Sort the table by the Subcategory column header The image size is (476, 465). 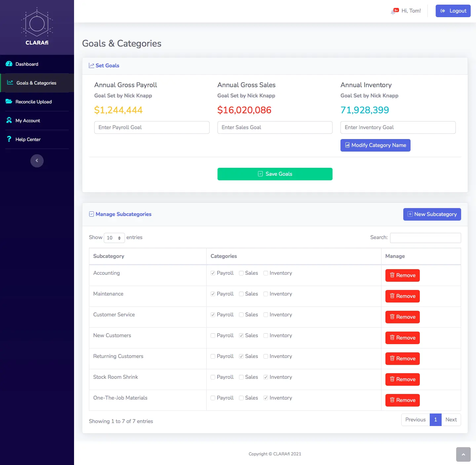pyautogui.click(x=109, y=256)
